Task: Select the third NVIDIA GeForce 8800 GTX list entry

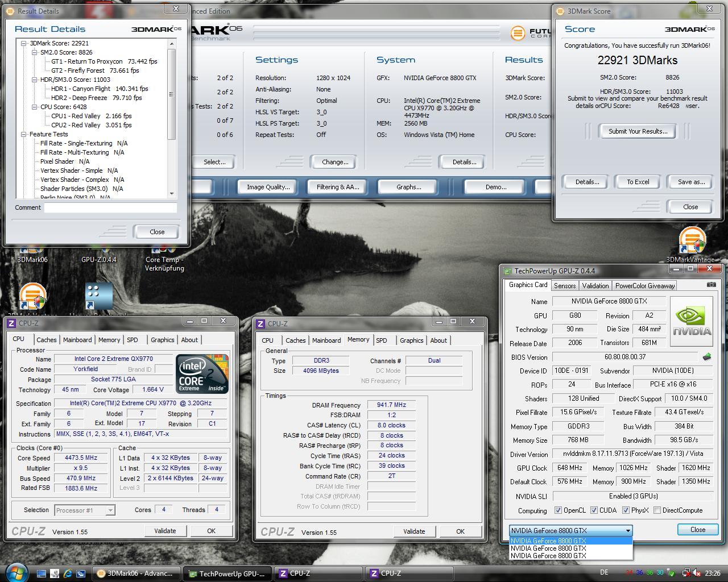Action: click(570, 556)
